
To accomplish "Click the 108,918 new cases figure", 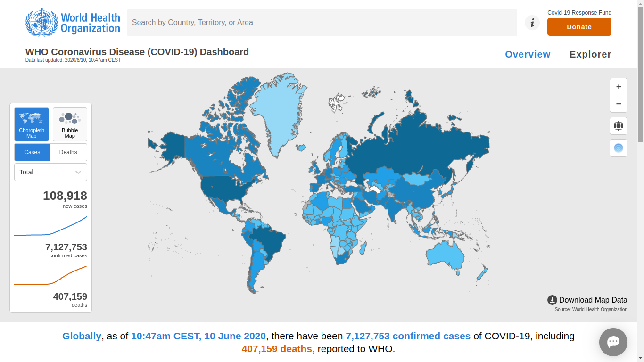I will point(65,196).
